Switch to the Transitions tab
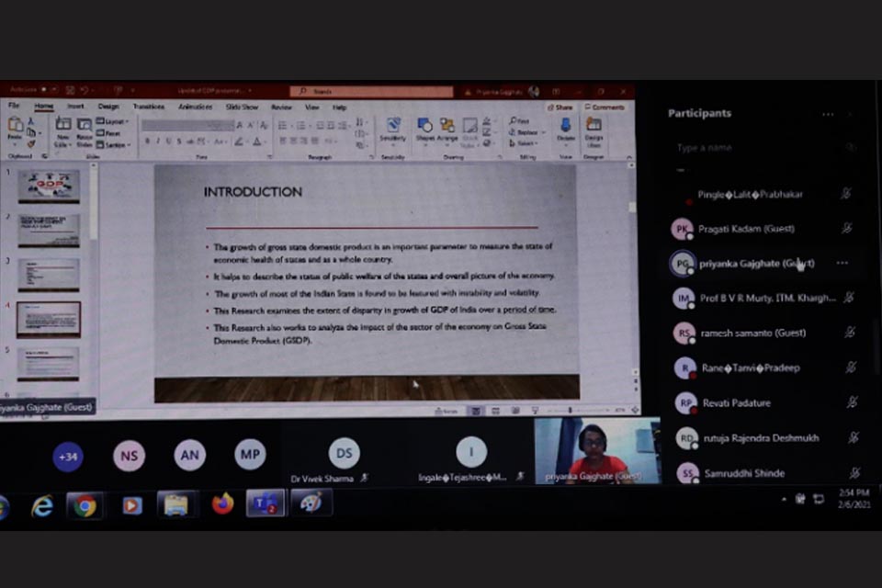This screenshot has width=882, height=588. (x=149, y=106)
